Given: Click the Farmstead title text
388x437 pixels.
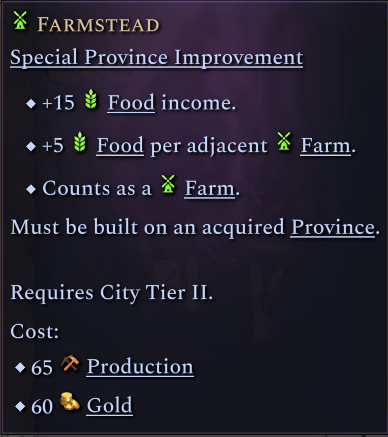Looking at the screenshot, I should click(x=98, y=25).
